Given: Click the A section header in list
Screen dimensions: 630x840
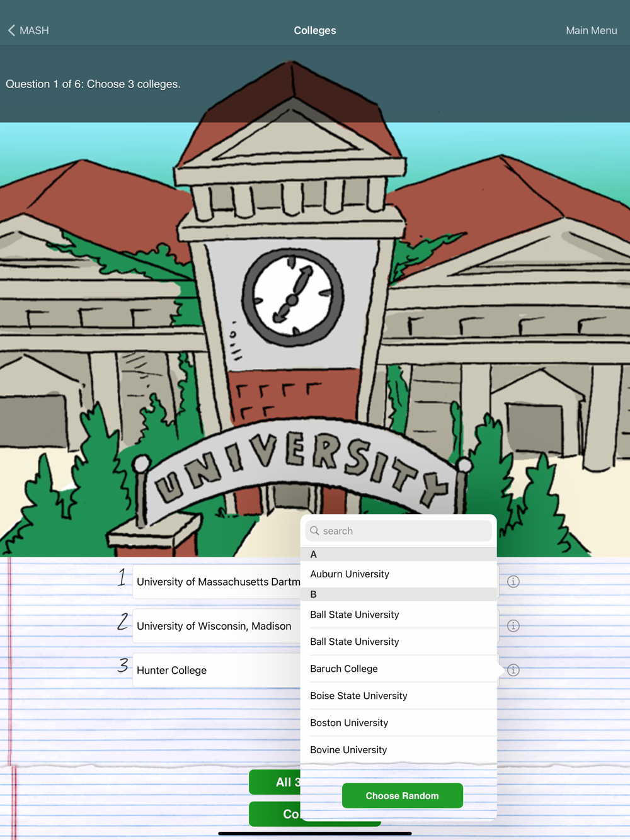Looking at the screenshot, I should pos(398,554).
